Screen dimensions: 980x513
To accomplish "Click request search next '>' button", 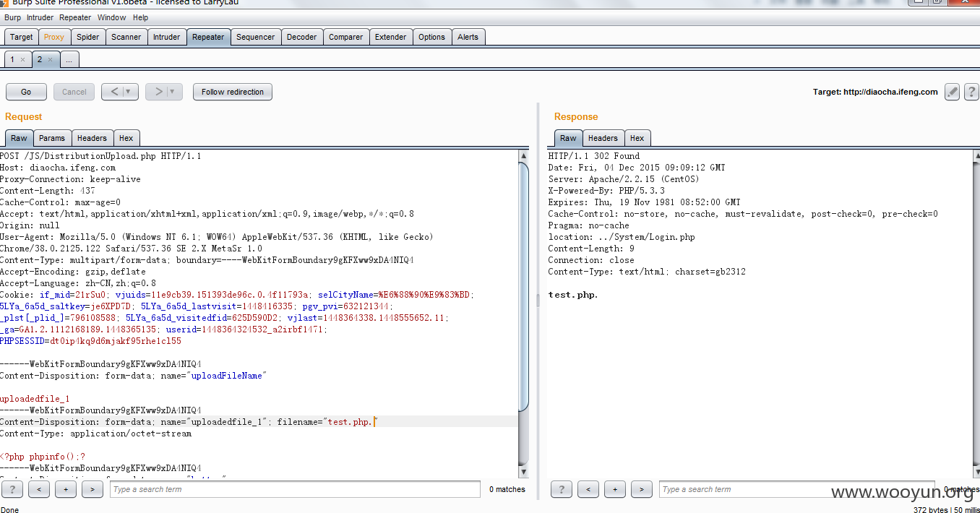I will 93,489.
